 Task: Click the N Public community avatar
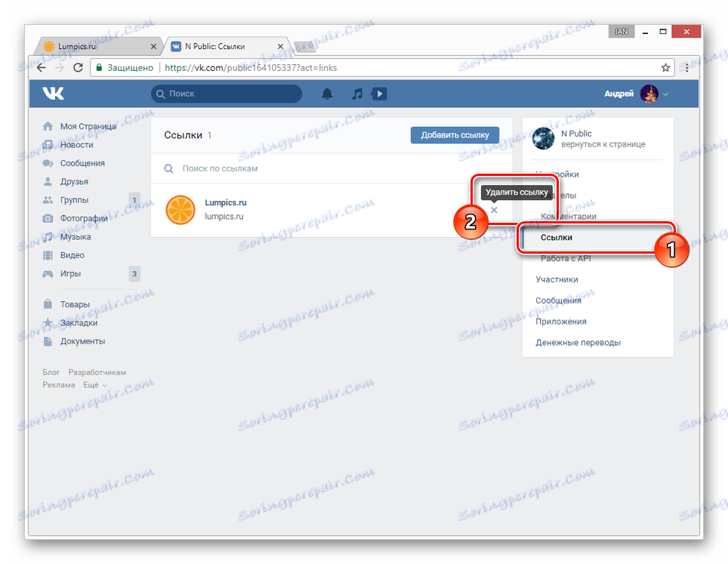click(x=543, y=138)
